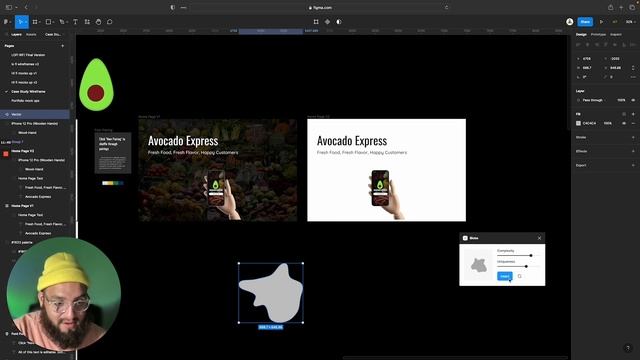Select the Comment tool
The width and height of the screenshot is (640, 360).
pyautogui.click(x=110, y=22)
